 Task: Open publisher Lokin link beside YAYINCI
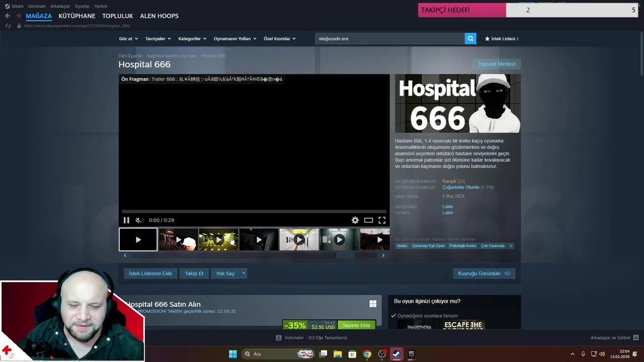(447, 213)
